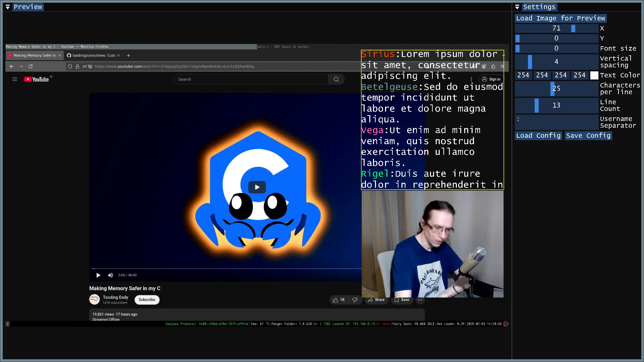
Task: Click the search magnifier icon
Action: 336,79
